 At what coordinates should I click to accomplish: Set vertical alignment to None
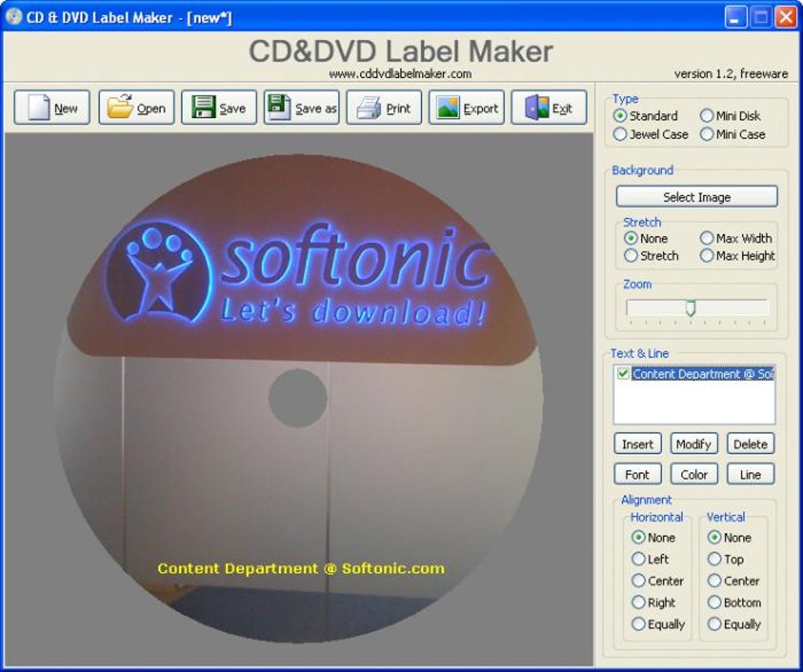click(x=714, y=537)
